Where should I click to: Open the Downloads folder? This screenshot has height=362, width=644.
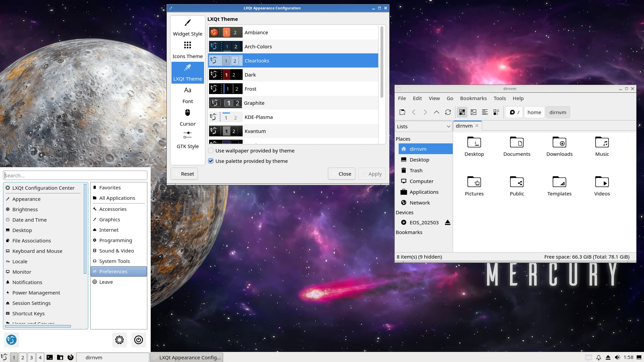559,146
